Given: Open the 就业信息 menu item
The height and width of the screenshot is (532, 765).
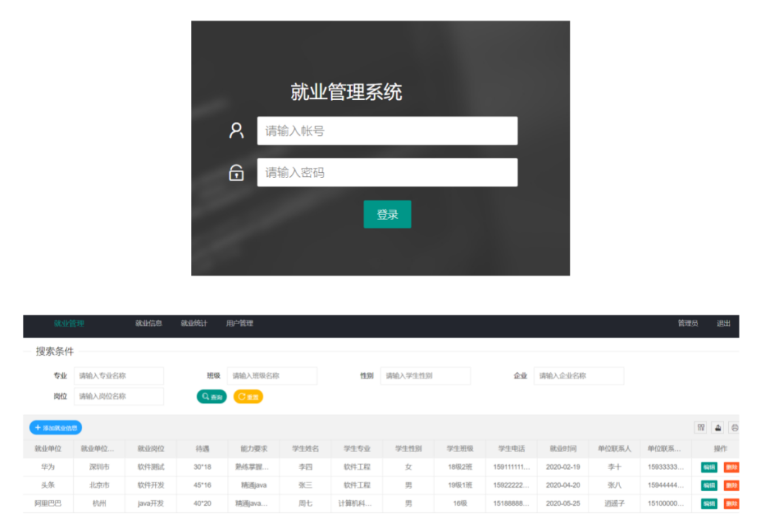Looking at the screenshot, I should click(x=148, y=324).
